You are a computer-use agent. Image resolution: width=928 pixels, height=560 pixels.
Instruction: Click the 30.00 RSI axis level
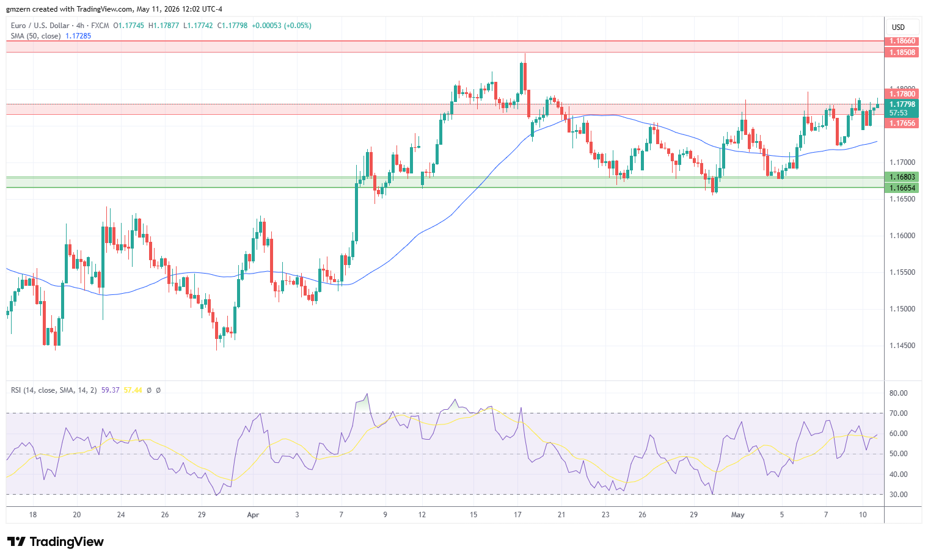coord(899,495)
